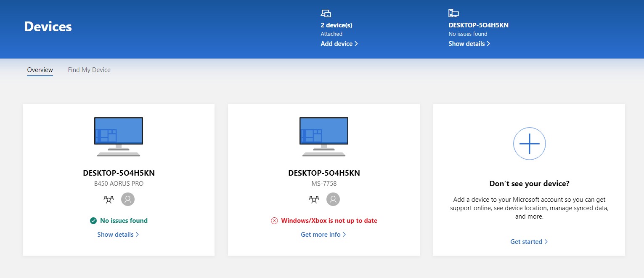Expand Get more info for MS-7758 device
The width and height of the screenshot is (644, 278).
(x=323, y=234)
